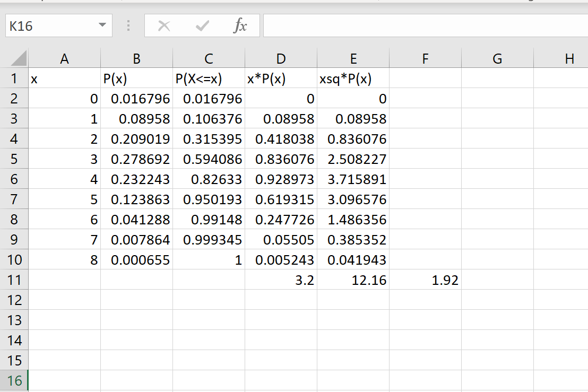588x392 pixels.
Task: Click cell with value 0.278692
Action: coord(136,159)
